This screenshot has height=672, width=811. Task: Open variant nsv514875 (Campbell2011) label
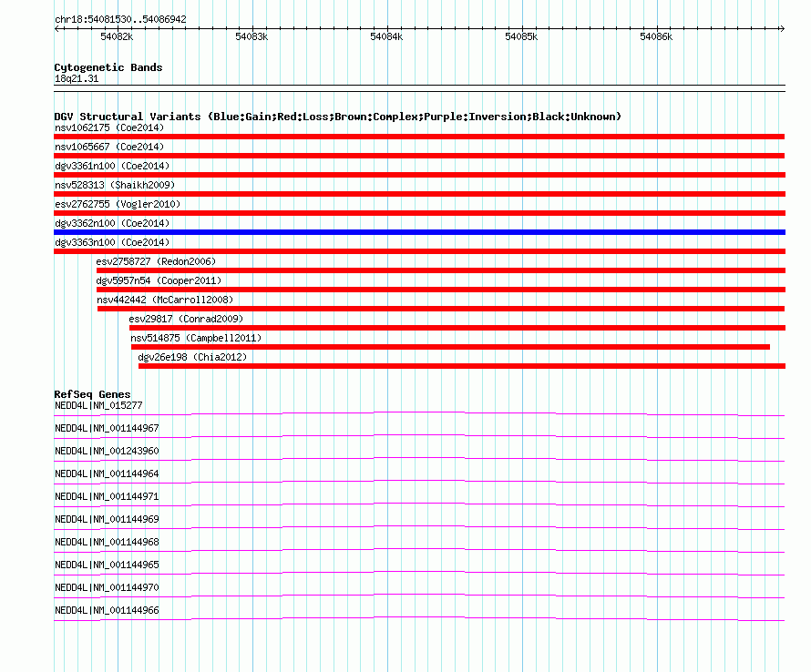click(x=196, y=338)
